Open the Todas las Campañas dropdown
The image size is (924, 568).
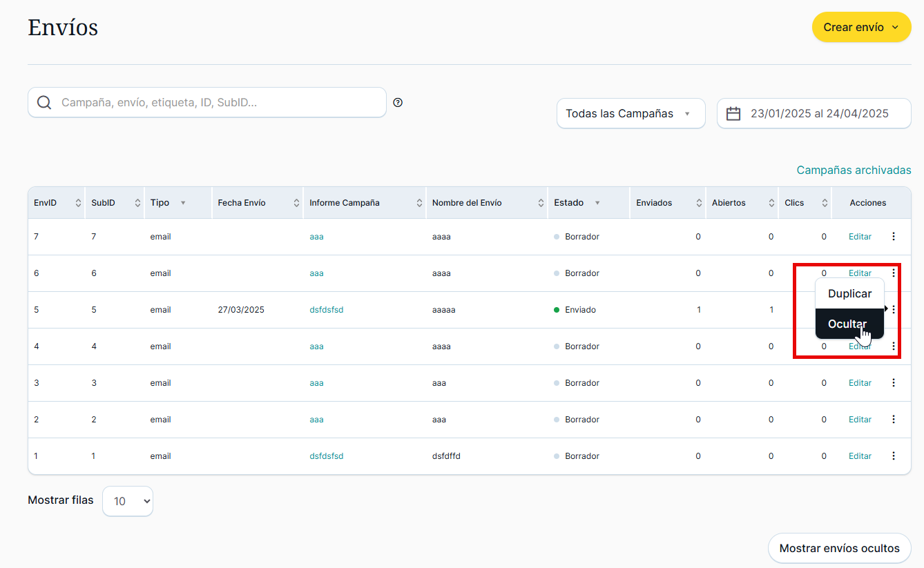coord(631,114)
